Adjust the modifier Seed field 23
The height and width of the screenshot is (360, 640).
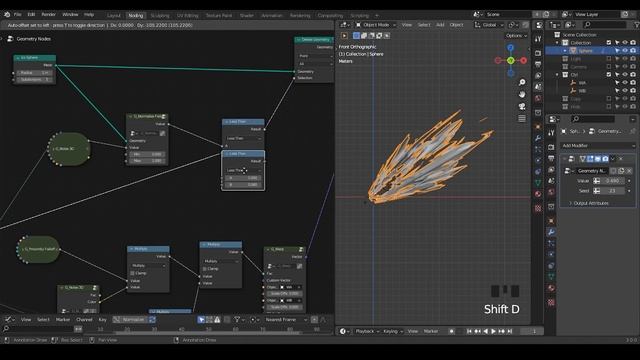[x=609, y=191]
